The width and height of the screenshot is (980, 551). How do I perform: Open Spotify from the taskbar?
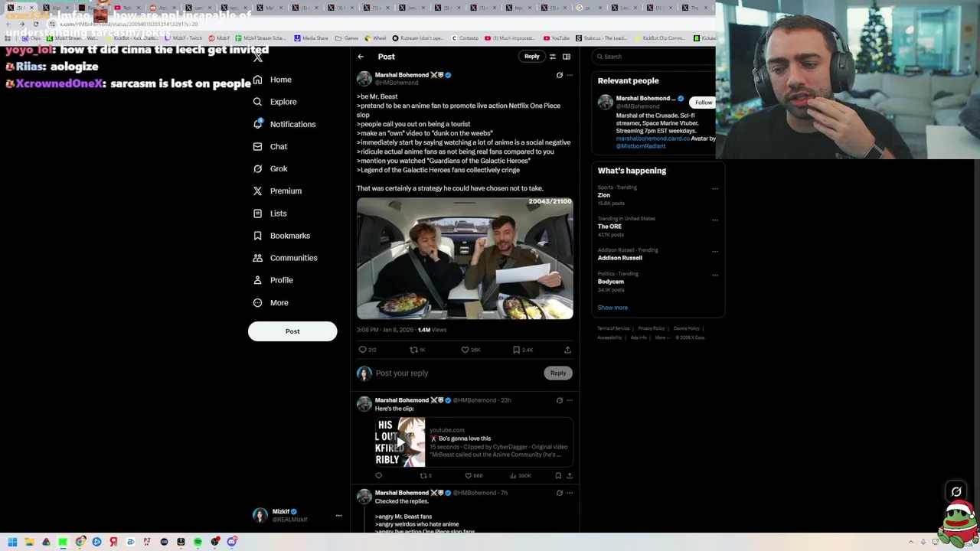198,542
